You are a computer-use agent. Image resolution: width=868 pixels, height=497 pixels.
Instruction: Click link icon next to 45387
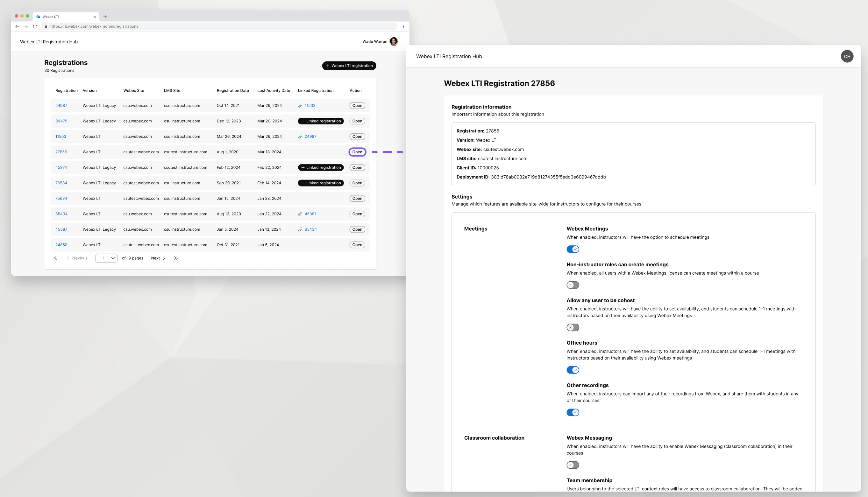(x=300, y=214)
